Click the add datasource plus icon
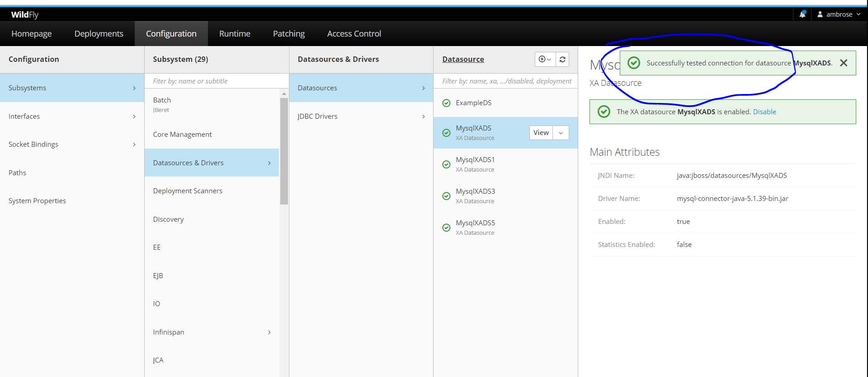The width and height of the screenshot is (868, 377). click(x=545, y=59)
